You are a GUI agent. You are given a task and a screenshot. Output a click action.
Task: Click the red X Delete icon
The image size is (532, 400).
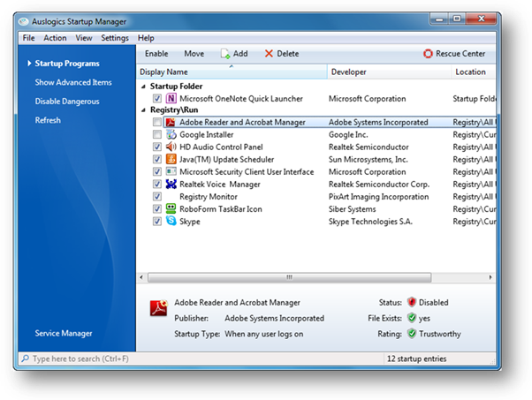pyautogui.click(x=269, y=54)
